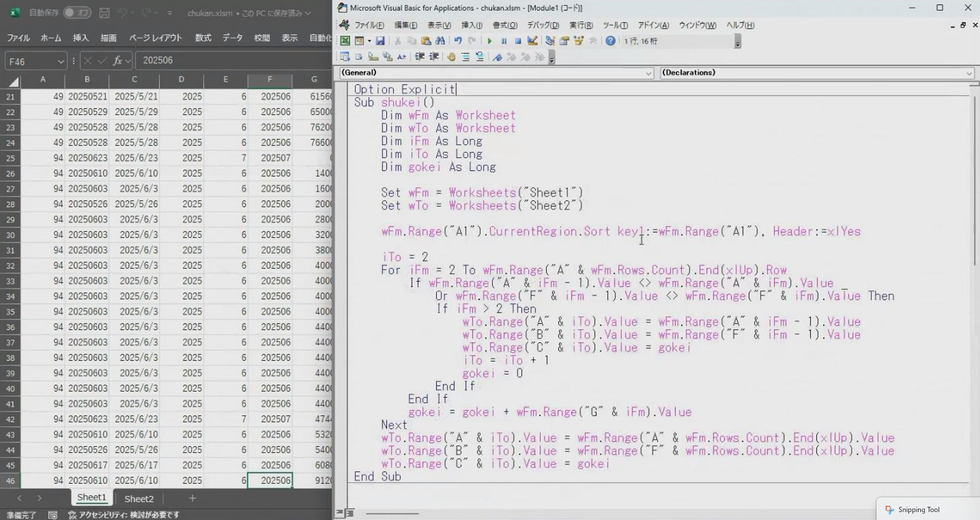980x520 pixels.
Task: Click the Break pause icon in VBA toolbar
Action: click(x=504, y=41)
